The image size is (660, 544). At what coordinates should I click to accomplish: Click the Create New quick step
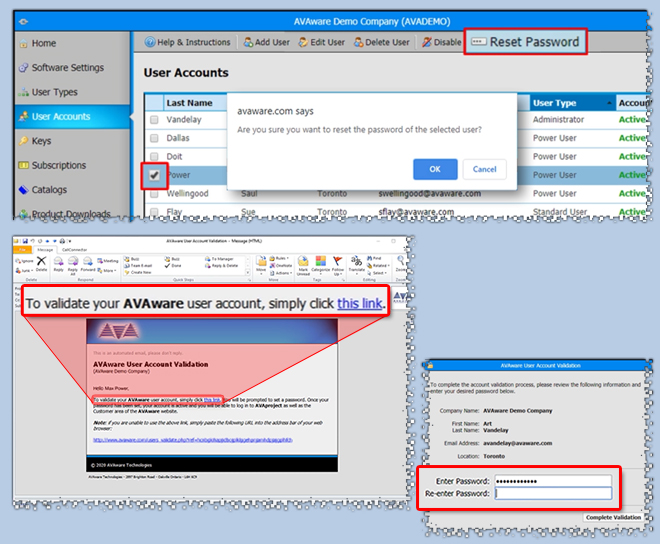point(137,272)
